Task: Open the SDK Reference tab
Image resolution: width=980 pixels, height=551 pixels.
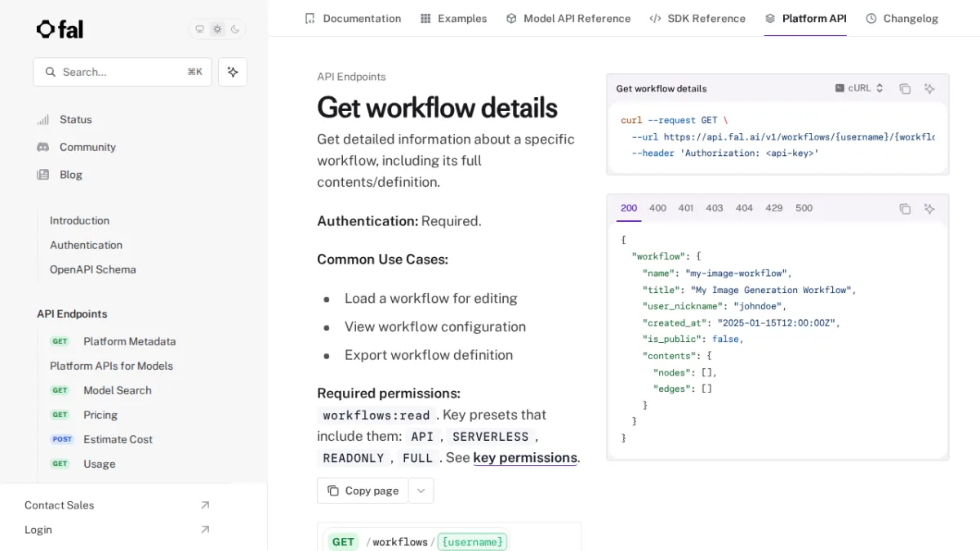Action: pyautogui.click(x=697, y=18)
